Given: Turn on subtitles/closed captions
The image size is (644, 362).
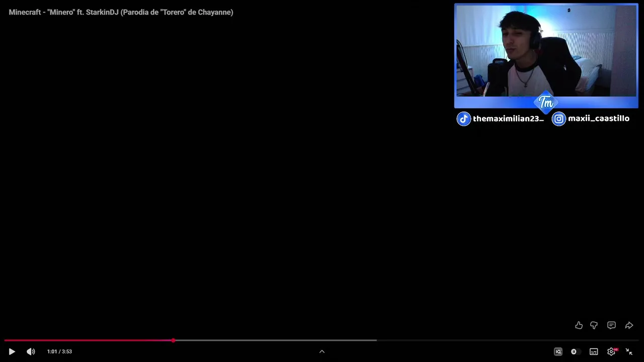Looking at the screenshot, I should (594, 351).
